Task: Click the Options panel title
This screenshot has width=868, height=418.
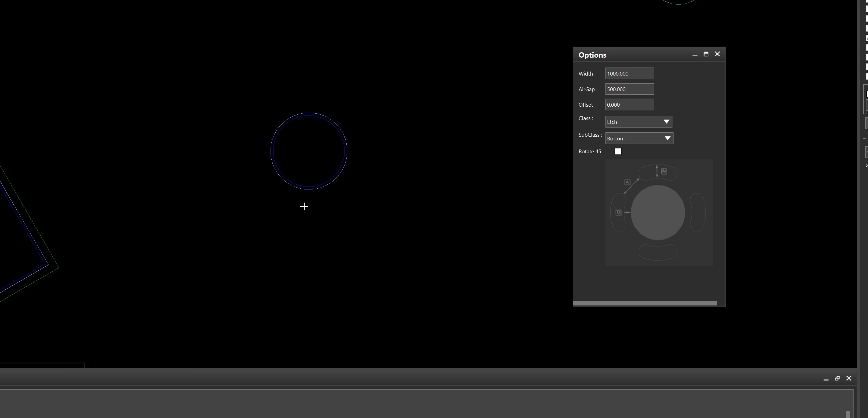Action: tap(592, 55)
